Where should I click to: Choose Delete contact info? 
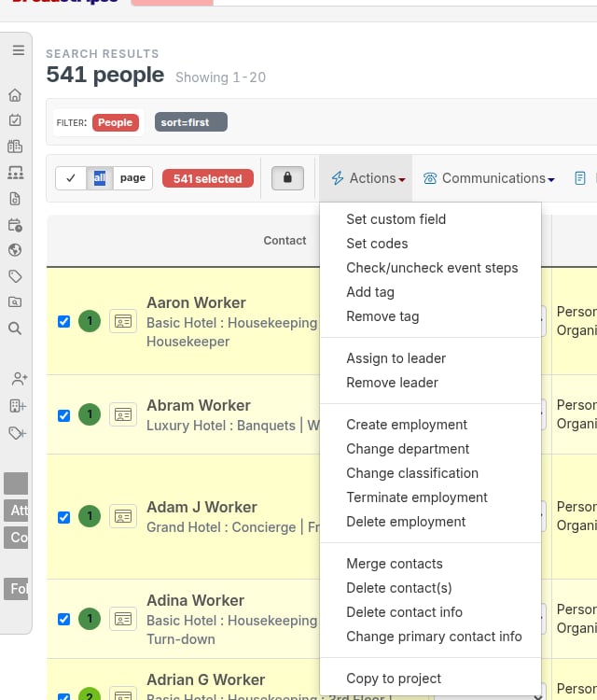point(404,612)
